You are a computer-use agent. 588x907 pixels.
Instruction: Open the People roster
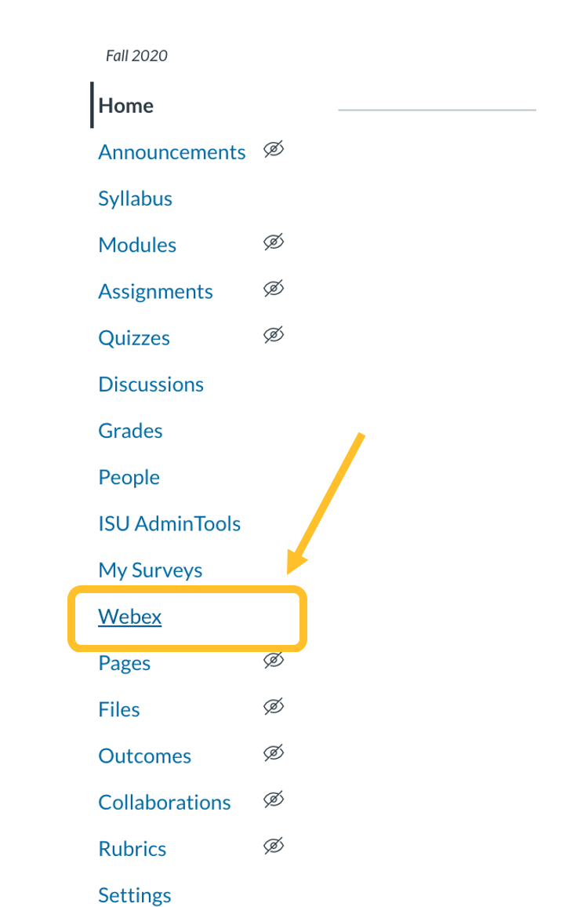click(129, 477)
